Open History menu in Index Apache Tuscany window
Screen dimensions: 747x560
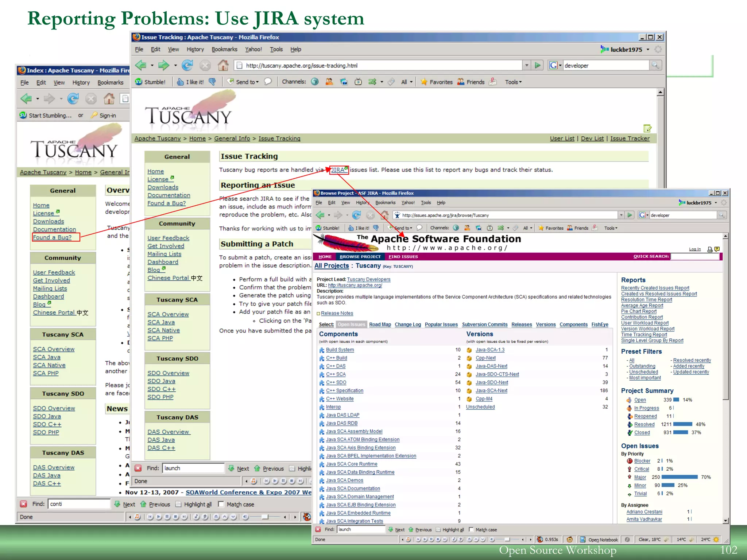(81, 82)
